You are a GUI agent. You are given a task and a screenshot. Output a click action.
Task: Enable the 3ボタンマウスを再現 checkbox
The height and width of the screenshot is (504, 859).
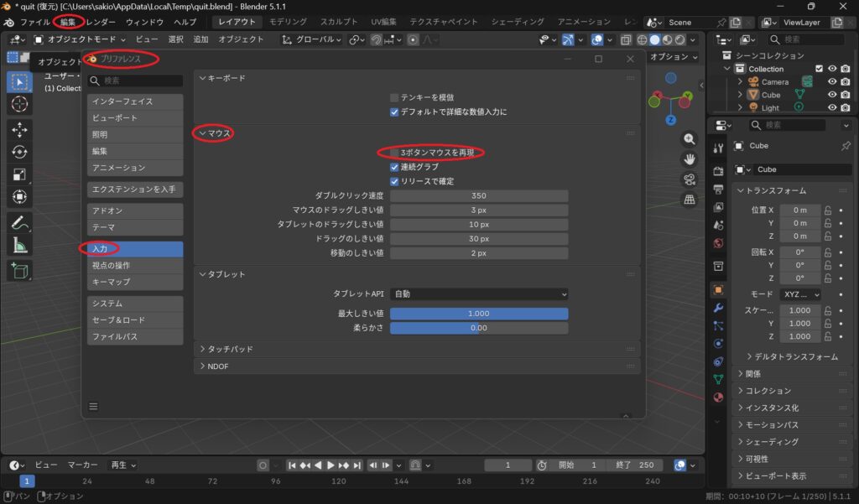pyautogui.click(x=394, y=153)
